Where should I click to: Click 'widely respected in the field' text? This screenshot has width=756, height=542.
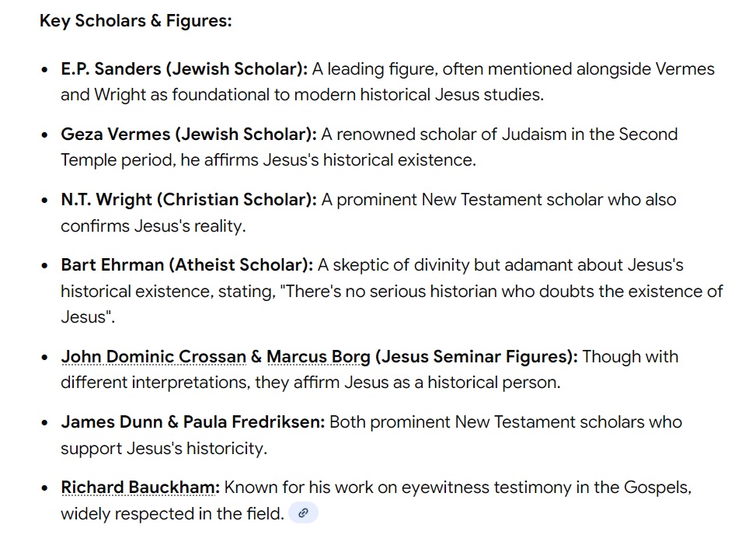(171, 514)
